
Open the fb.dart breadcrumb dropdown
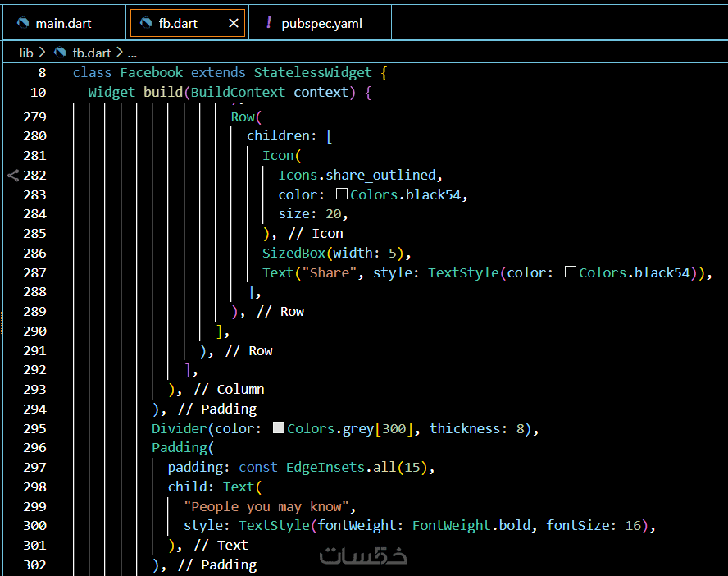click(91, 53)
